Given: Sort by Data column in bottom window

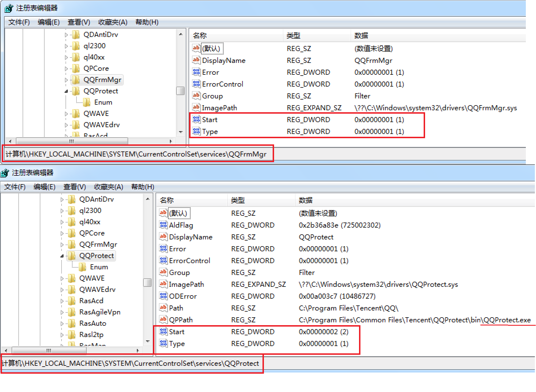Looking at the screenshot, I should point(415,200).
